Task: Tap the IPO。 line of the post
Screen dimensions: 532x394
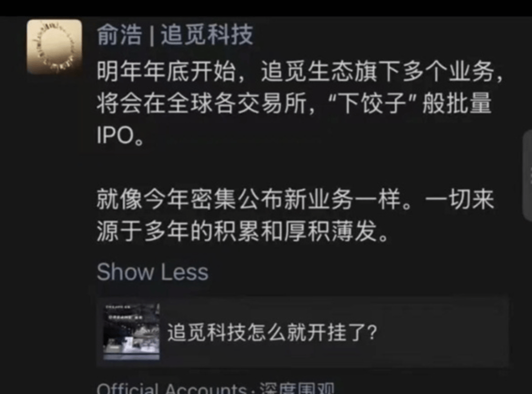Action: [120, 135]
